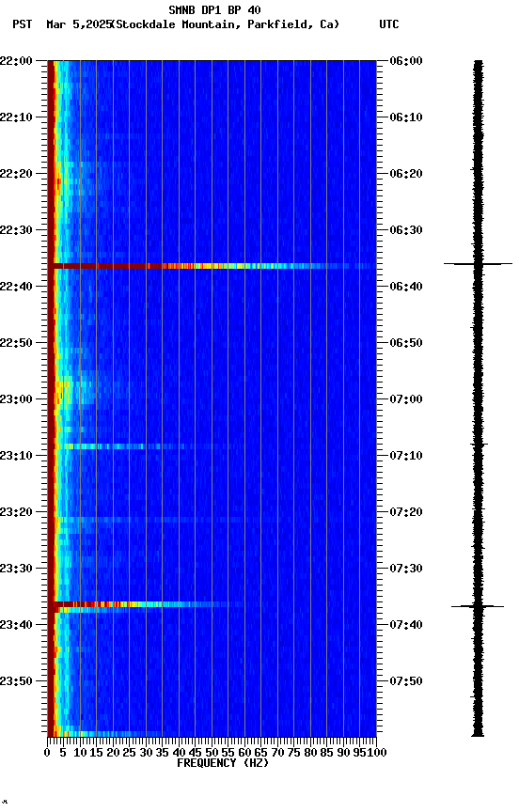Viewport: 519px width, 812px height.
Task: Click the date label Mar 5,2025
Action: pos(79,24)
